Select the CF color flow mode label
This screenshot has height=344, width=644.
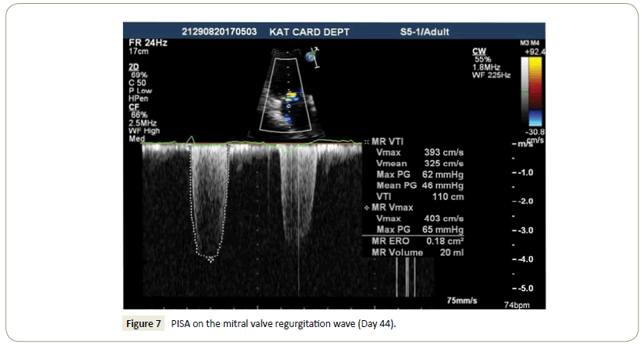[133, 106]
